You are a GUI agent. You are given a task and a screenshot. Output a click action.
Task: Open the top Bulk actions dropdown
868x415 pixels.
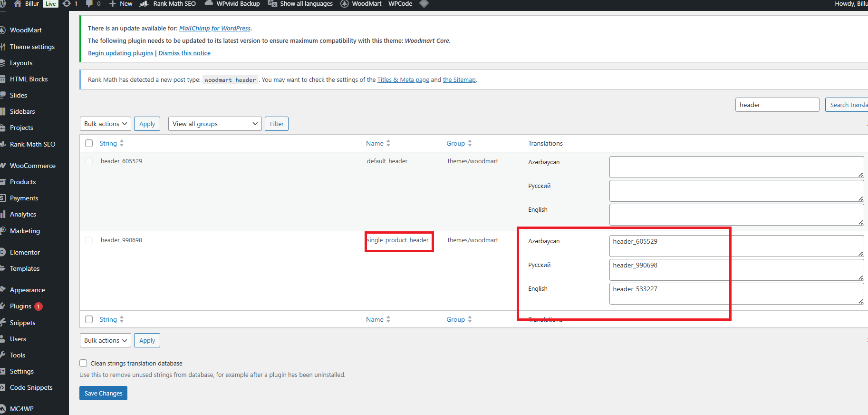(106, 124)
